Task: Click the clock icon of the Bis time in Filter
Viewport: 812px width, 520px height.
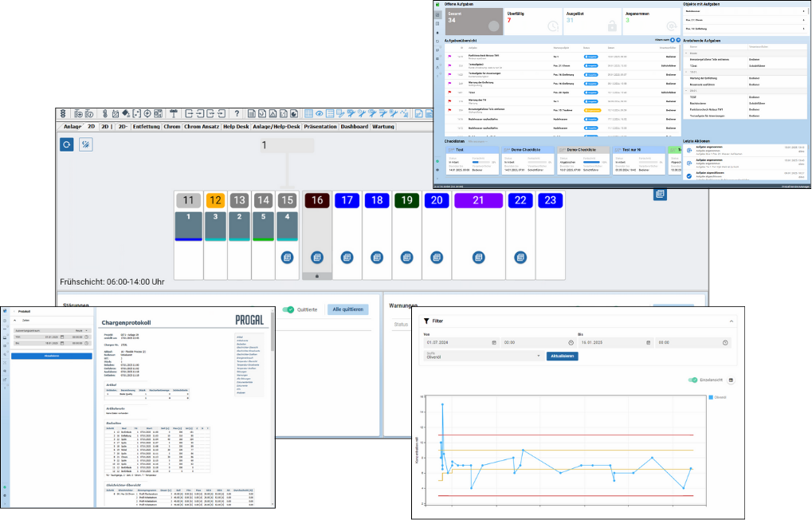Action: pos(725,343)
